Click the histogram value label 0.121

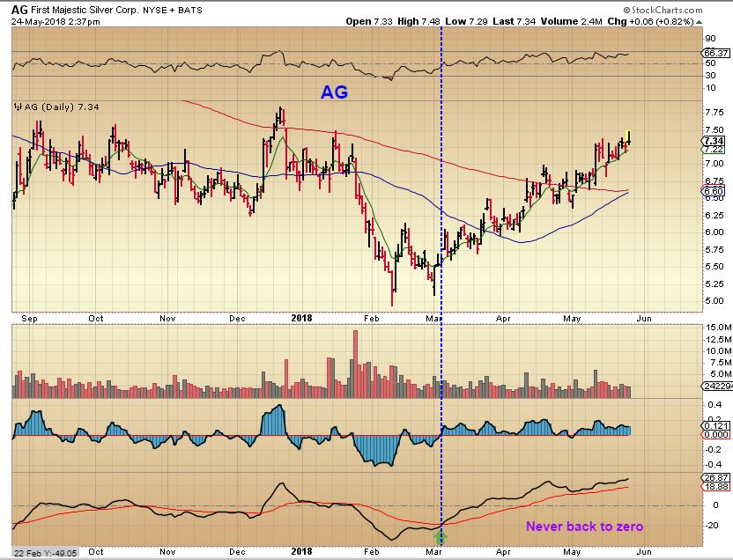pos(715,425)
